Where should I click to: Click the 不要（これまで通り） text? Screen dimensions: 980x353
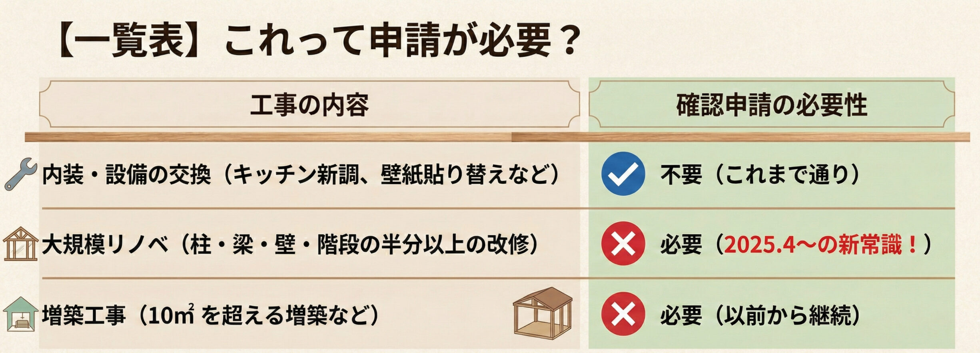[760, 175]
